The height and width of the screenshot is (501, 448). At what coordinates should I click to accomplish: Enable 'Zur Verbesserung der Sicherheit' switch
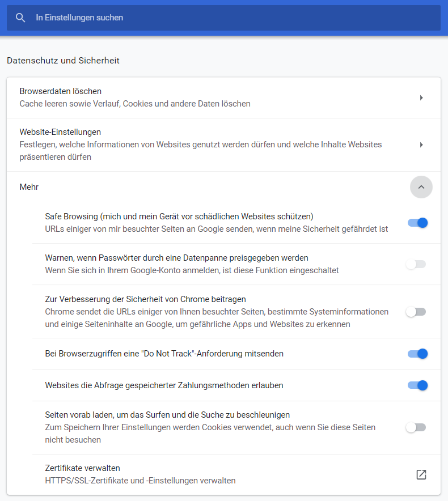416,312
